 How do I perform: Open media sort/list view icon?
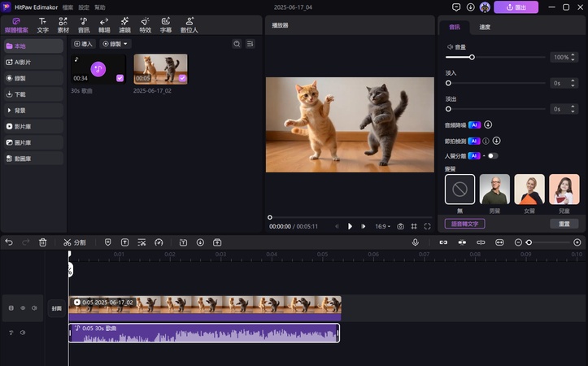(250, 44)
